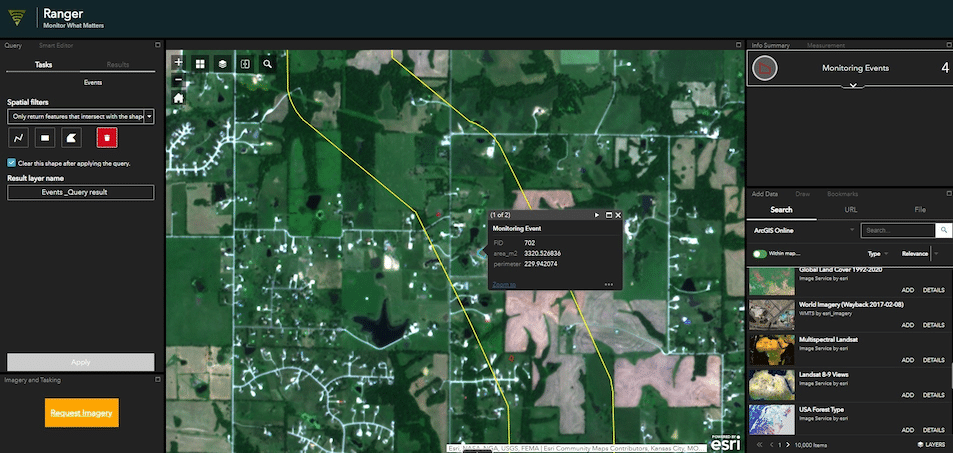Viewport: 953px width, 453px height.
Task: Add the Landsat 8-9 Views layer
Action: pyautogui.click(x=907, y=395)
